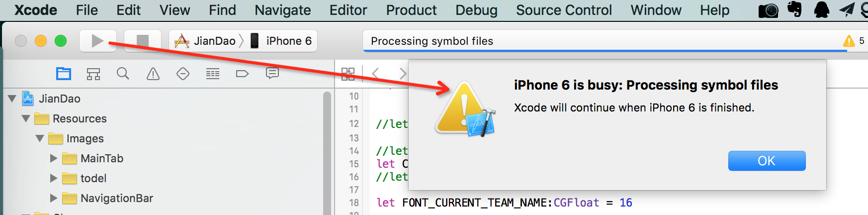The width and height of the screenshot is (868, 215).
Task: Open the Product menu
Action: (x=411, y=10)
